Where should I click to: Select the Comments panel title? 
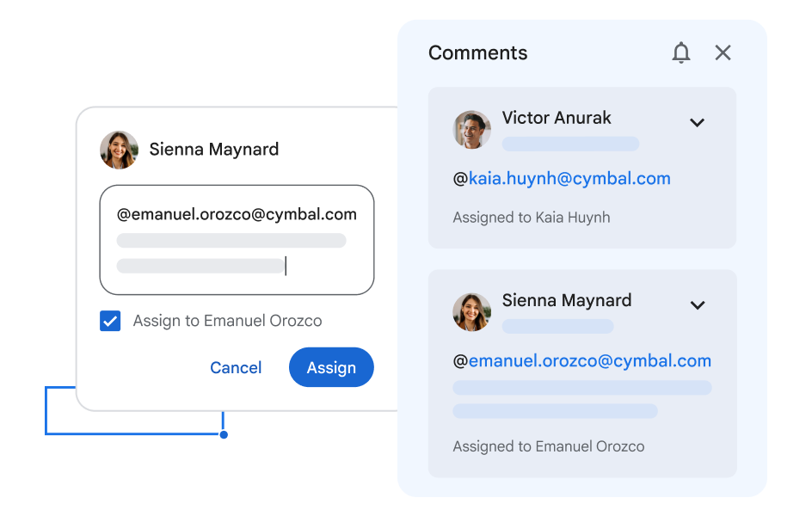(x=477, y=53)
